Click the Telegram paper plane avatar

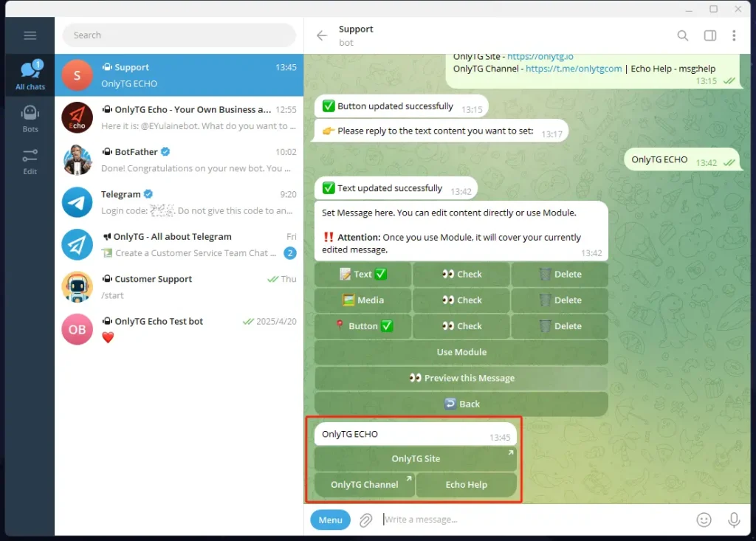[x=77, y=202]
